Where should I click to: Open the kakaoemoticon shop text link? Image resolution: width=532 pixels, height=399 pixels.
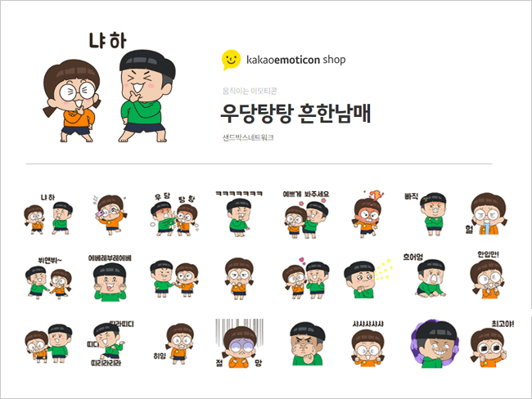[x=295, y=60]
